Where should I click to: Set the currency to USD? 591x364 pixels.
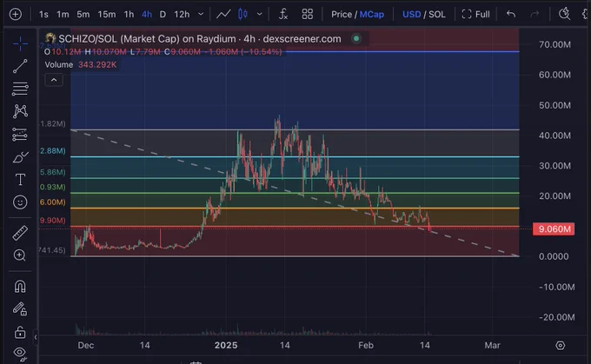pos(411,14)
